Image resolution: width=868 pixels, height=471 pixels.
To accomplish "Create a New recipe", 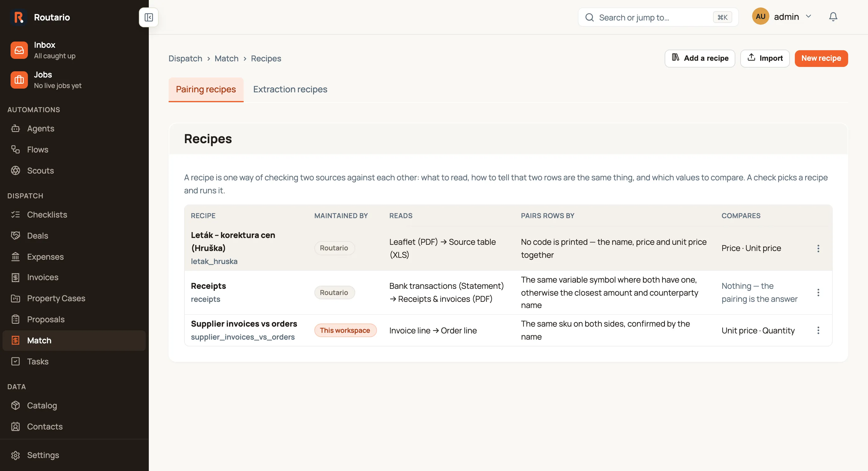I will 821,58.
